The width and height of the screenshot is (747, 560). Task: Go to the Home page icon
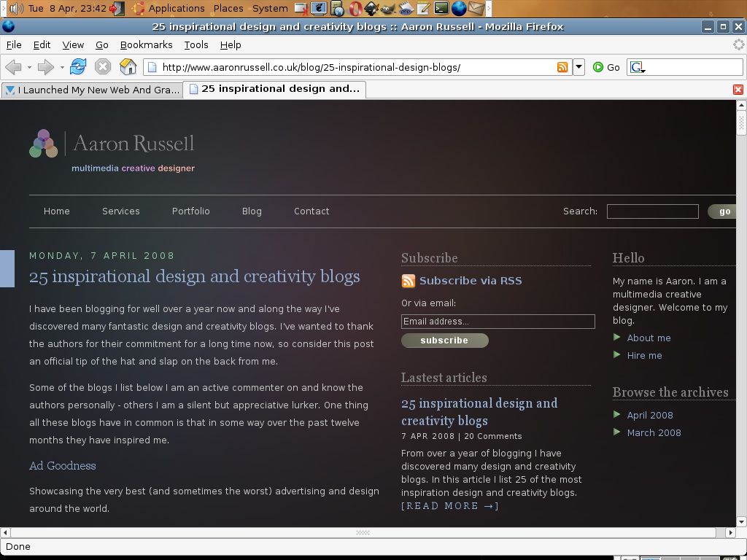coord(128,66)
